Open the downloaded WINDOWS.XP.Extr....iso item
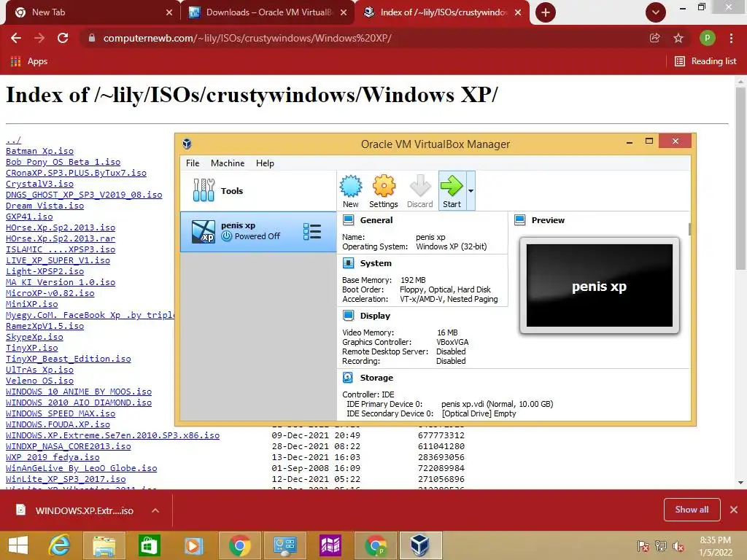Viewport: 747px width, 560px height. coord(76,510)
